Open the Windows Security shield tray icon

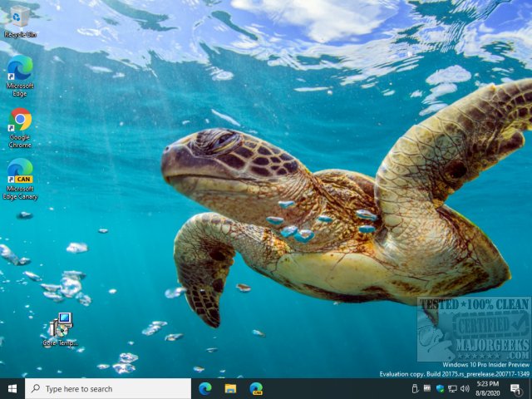(x=440, y=388)
